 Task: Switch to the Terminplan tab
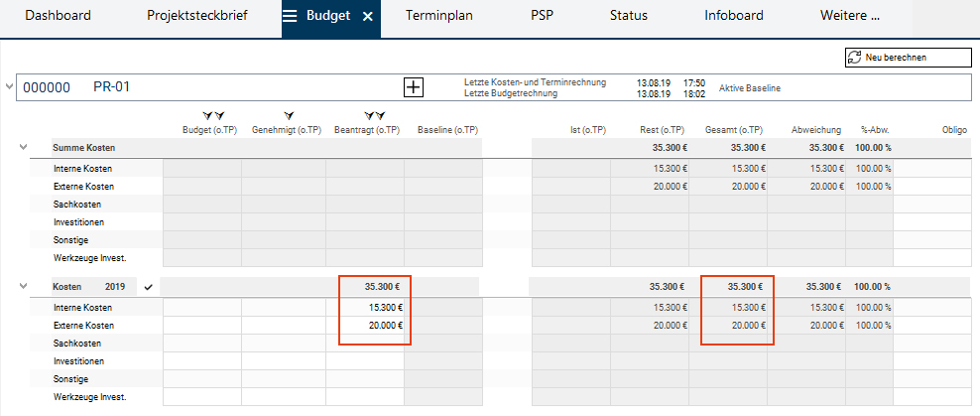pyautogui.click(x=440, y=16)
